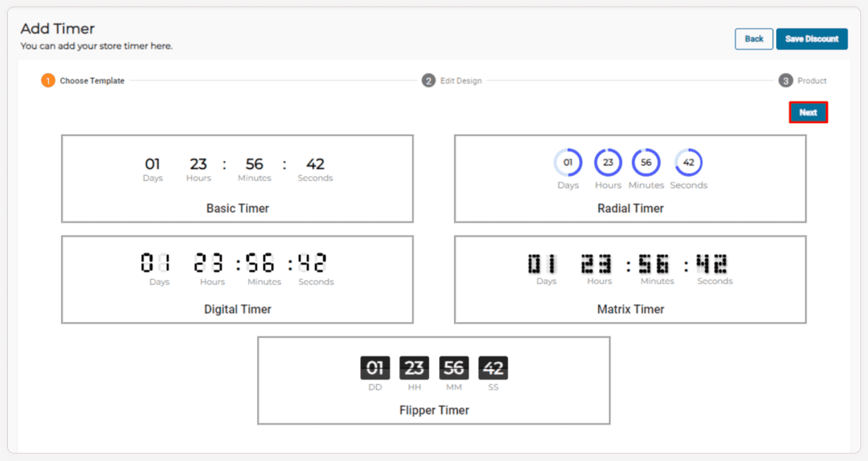
Task: Click the step 2 circle icon
Action: (428, 81)
